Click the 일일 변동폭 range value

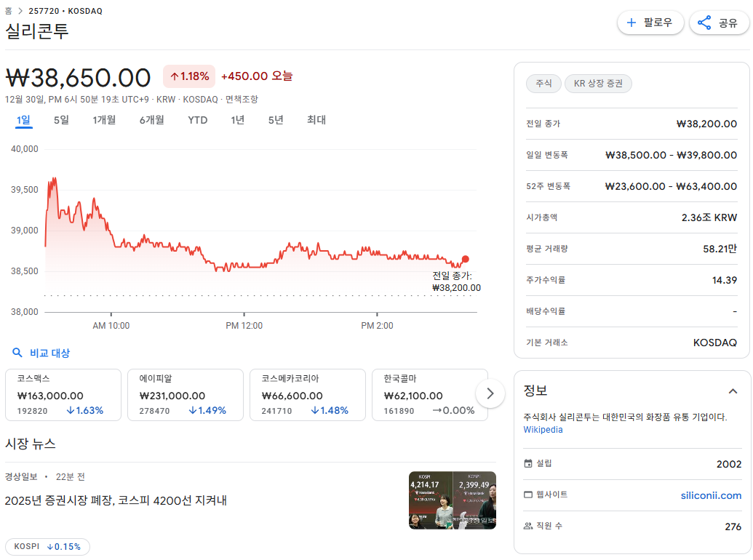click(671, 155)
